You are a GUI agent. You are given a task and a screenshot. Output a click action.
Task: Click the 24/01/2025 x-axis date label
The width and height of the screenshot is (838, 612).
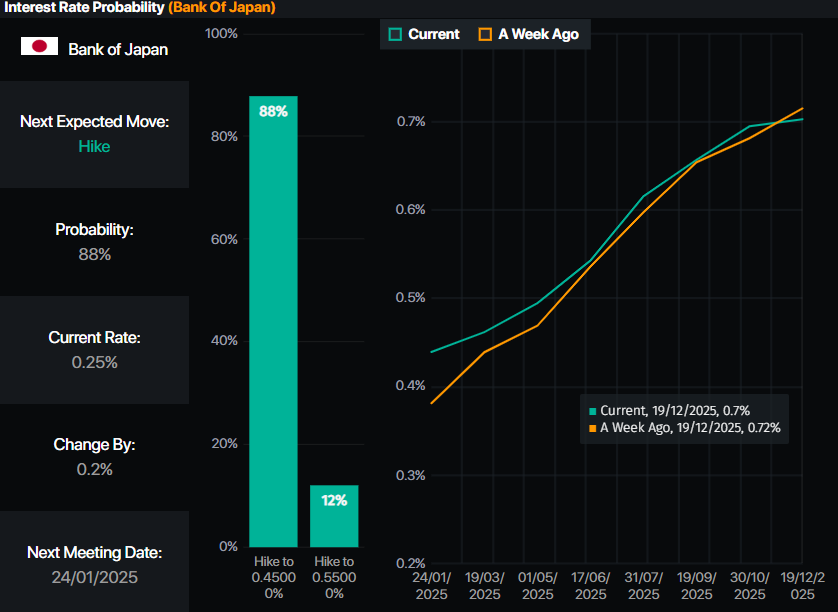(433, 585)
